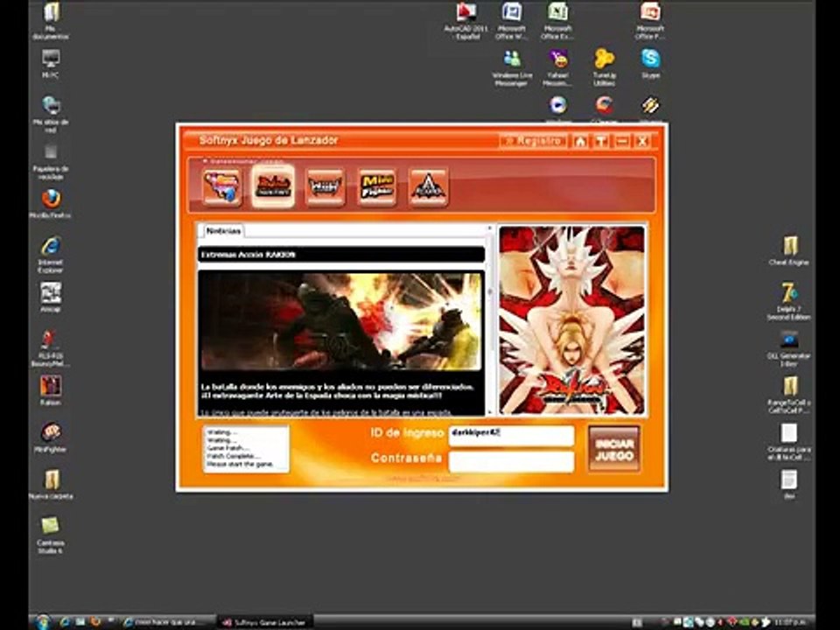Click the INICIAR JUEGO button
Screen dimensions: 840x630
(x=614, y=449)
